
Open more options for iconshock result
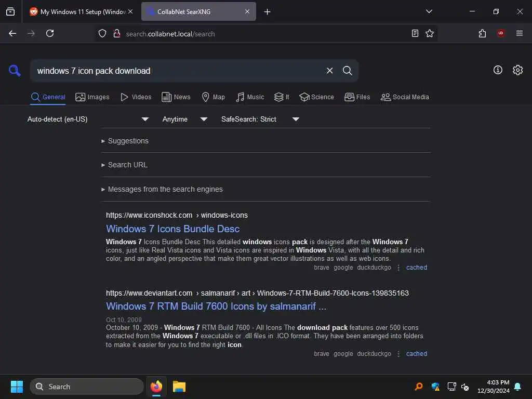coord(398,268)
